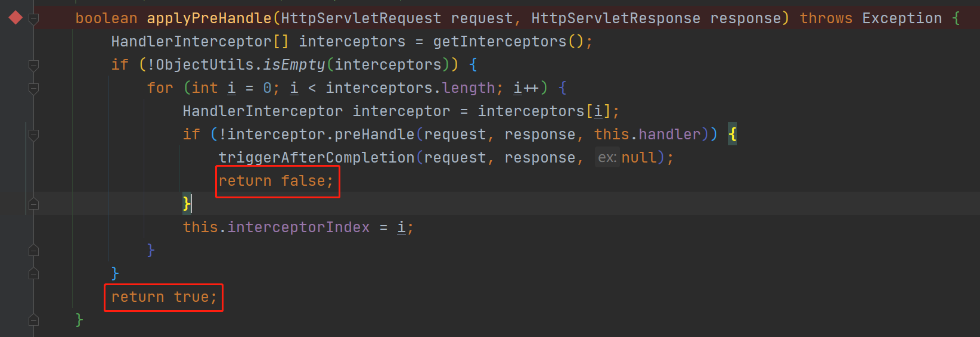
Task: Click the triggerAfterCompletion method call
Action: [316, 157]
